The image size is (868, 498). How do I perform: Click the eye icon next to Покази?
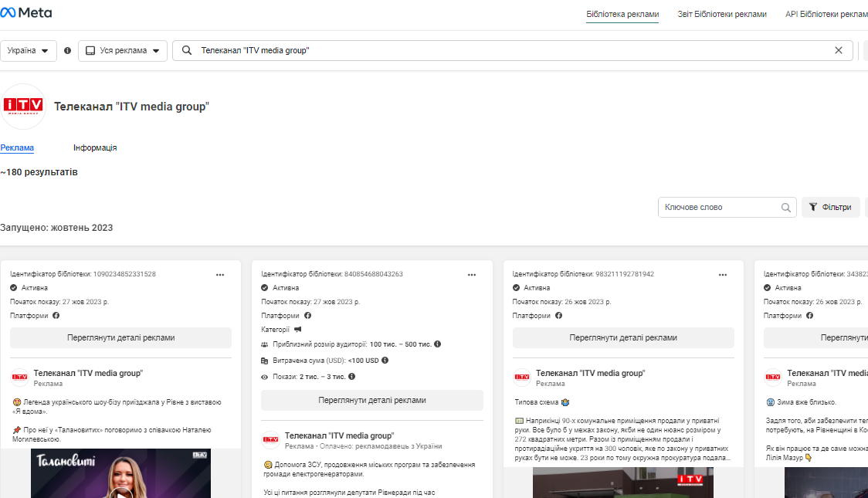pyautogui.click(x=265, y=377)
